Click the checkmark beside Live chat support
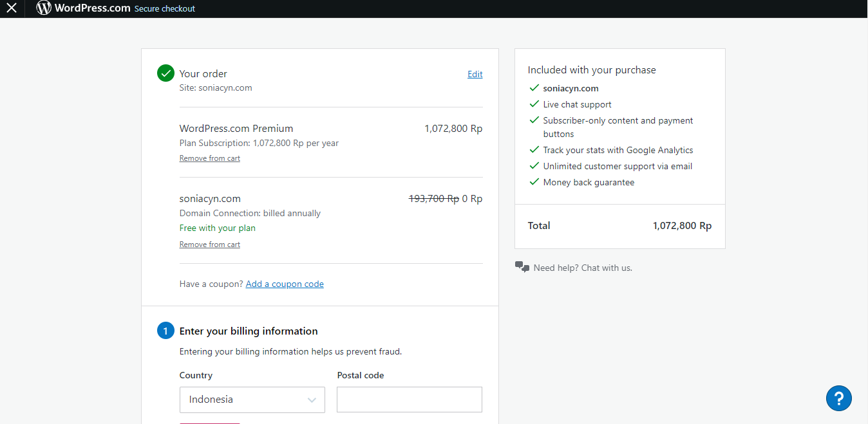 coord(534,104)
